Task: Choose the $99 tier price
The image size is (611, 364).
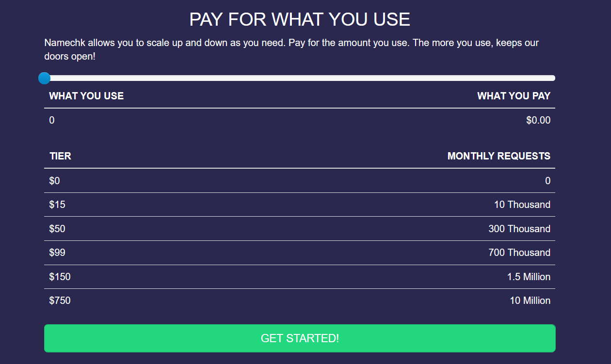Action: [57, 253]
